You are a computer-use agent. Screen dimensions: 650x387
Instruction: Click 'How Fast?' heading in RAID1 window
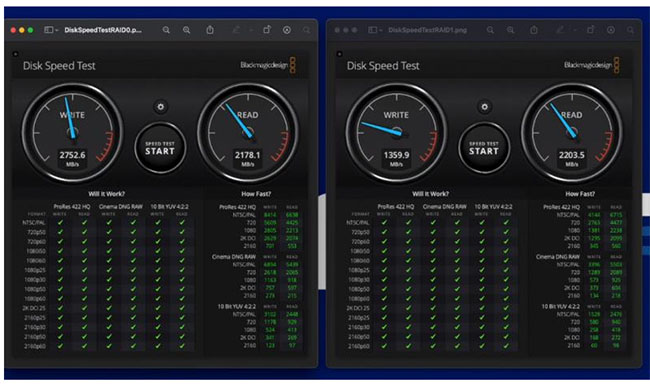[x=580, y=194]
